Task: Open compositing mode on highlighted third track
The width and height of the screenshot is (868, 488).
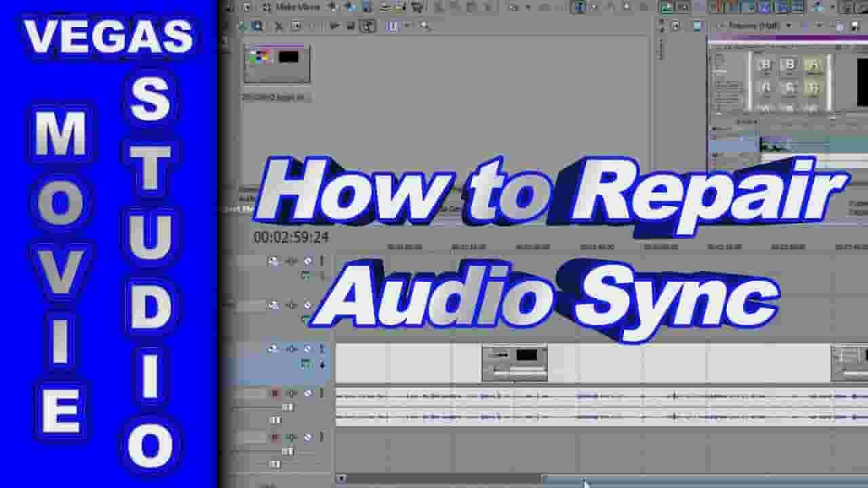Action: pos(306,364)
